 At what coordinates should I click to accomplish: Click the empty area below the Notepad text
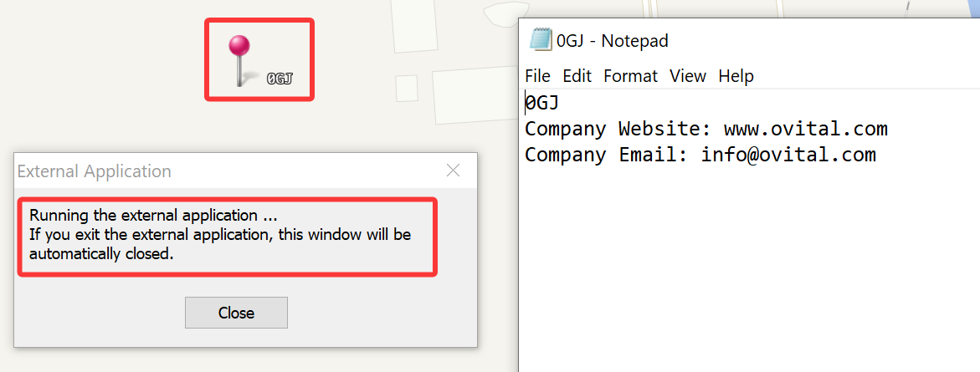coord(750,268)
